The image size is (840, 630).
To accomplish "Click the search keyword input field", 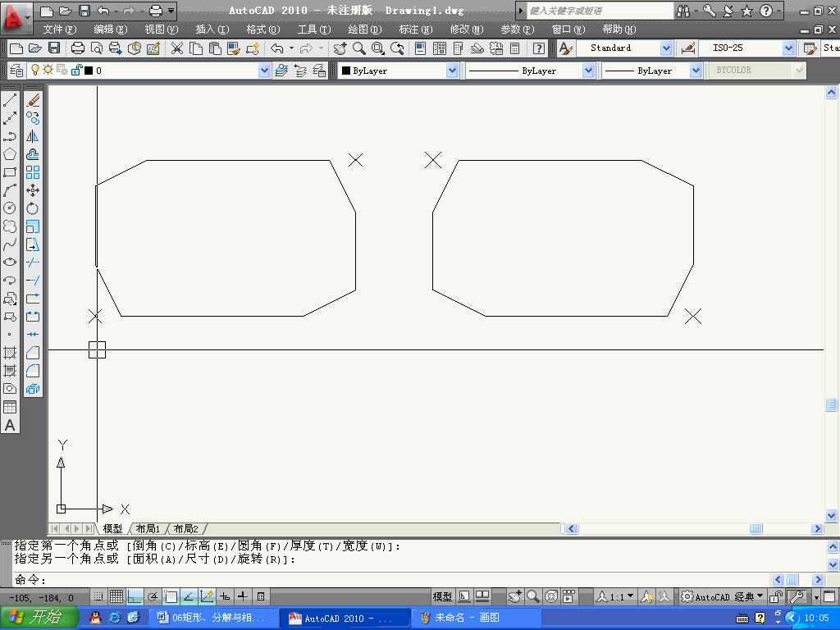I will pos(600,10).
